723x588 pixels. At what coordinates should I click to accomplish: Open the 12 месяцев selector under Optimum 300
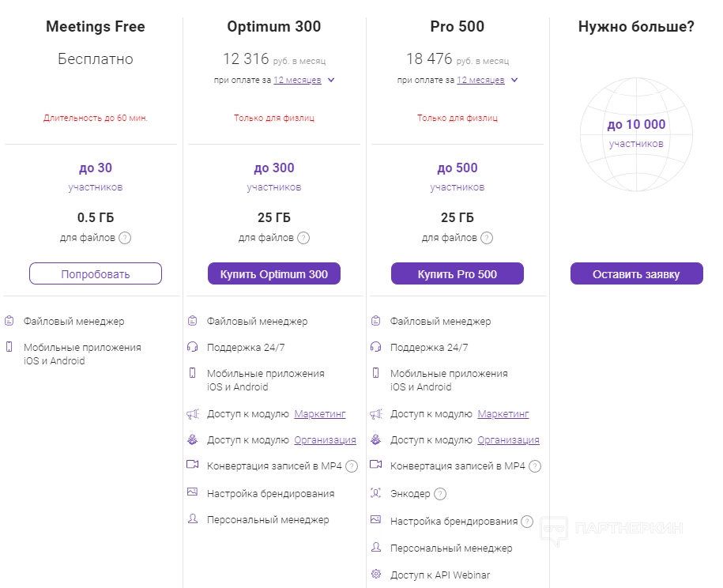pos(297,80)
